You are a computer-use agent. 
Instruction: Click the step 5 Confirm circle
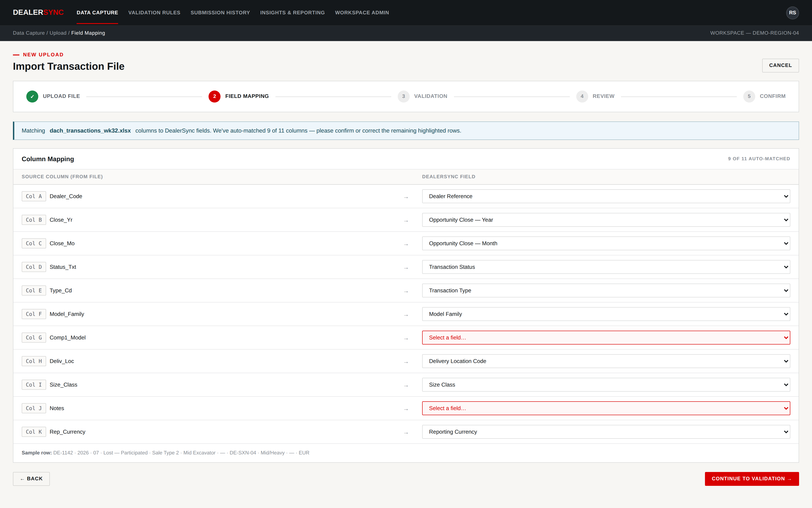click(749, 97)
